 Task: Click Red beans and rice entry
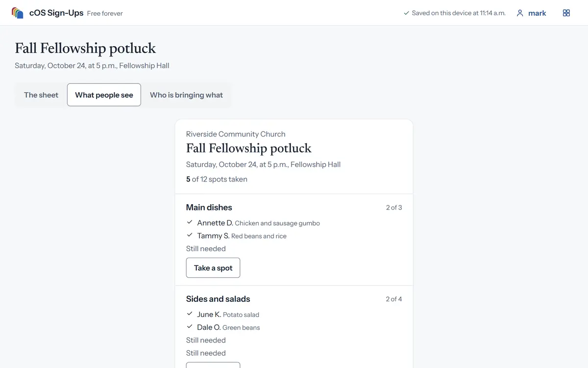(x=259, y=236)
